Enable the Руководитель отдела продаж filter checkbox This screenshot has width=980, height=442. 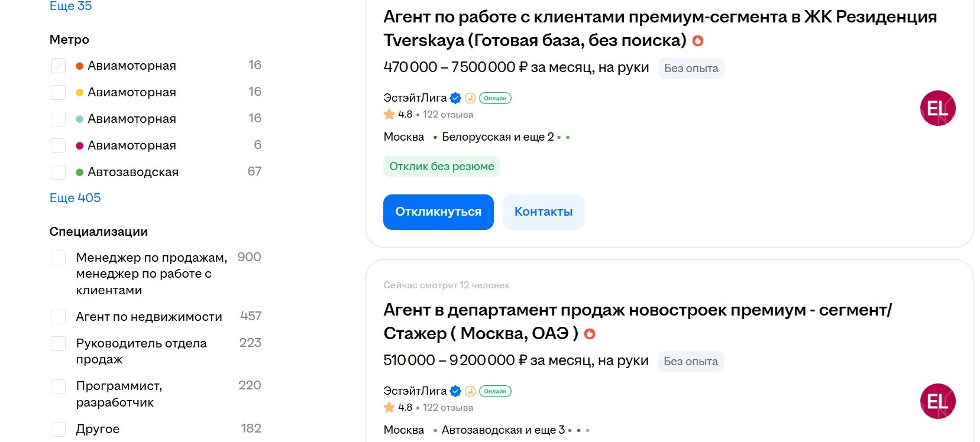[58, 343]
